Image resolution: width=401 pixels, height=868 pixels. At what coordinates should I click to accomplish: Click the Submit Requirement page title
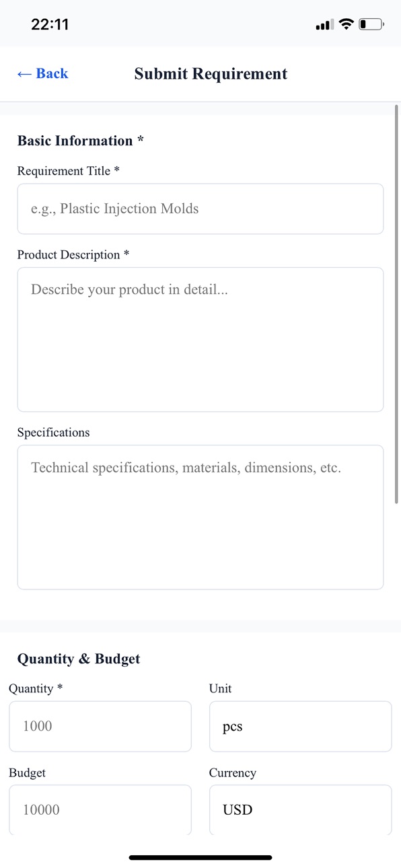tap(211, 74)
